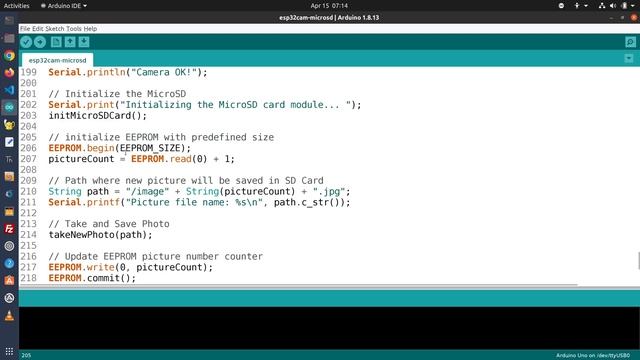Click the comment "// Take and Save Photo"

[x=109, y=224]
